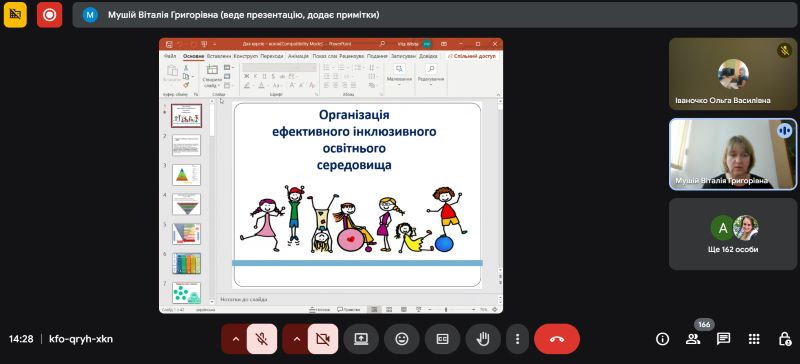Open the in-call chat panel
The height and width of the screenshot is (364, 800).
[723, 339]
